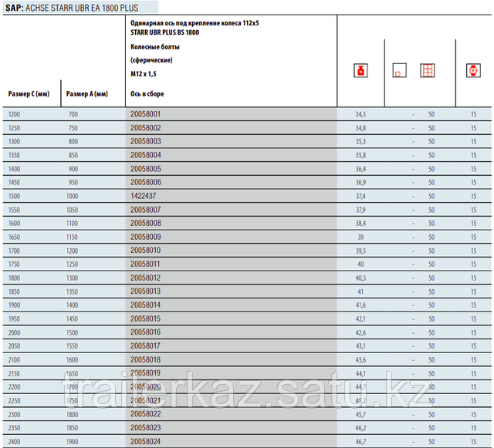The image size is (494, 448).
Task: Click weight value 40,5
Action: (x=360, y=278)
